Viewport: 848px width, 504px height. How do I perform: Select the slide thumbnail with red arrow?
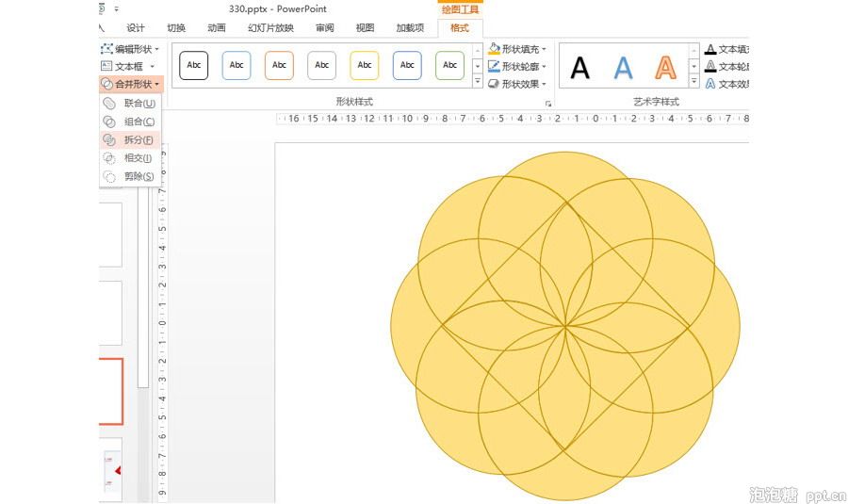click(x=111, y=469)
